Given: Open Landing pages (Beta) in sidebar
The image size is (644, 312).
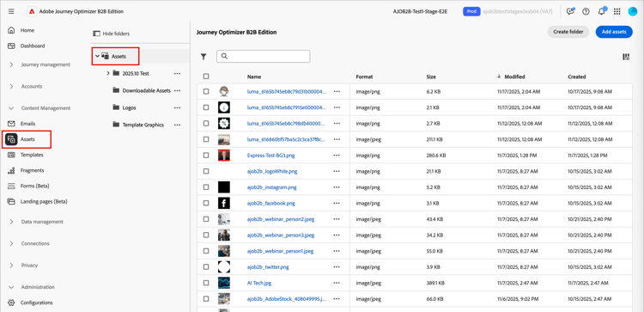Looking at the screenshot, I should pos(44,202).
